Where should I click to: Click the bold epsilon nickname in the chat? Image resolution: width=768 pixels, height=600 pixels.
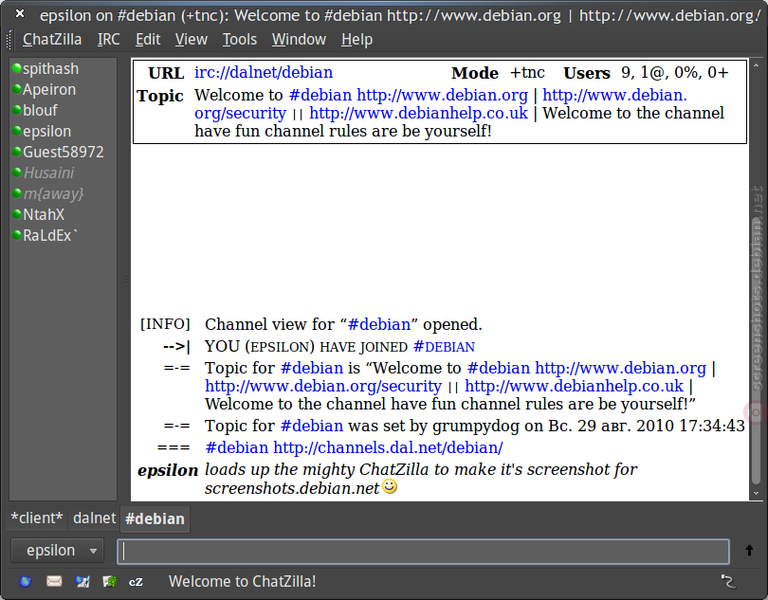pyautogui.click(x=168, y=471)
